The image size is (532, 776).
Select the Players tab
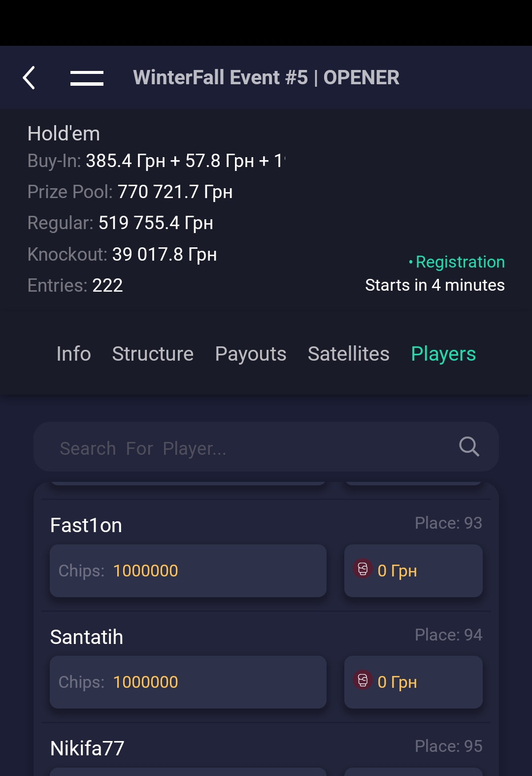(443, 354)
